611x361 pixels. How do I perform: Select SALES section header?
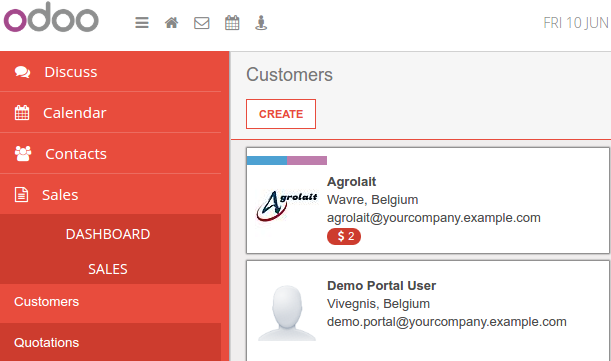108,269
